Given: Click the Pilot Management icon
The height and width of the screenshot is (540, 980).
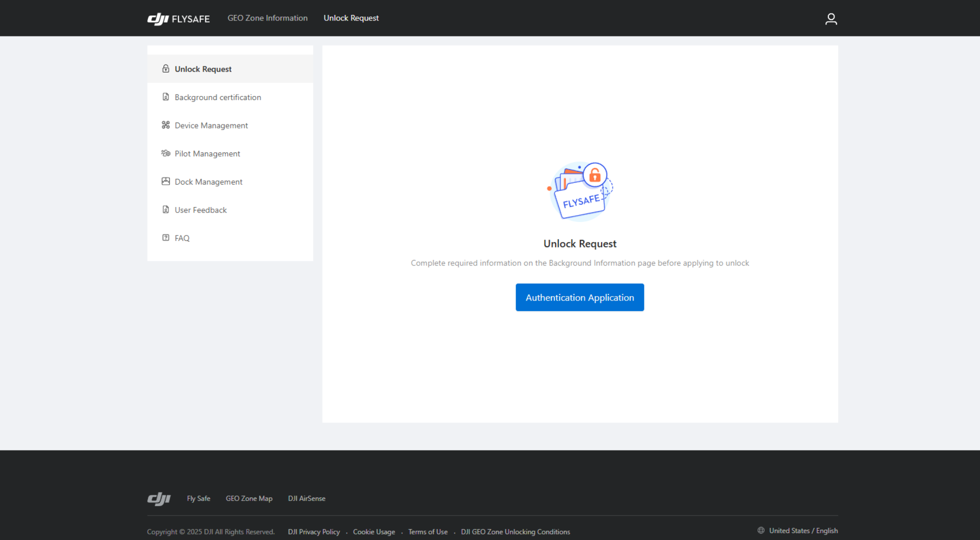Looking at the screenshot, I should click(x=165, y=153).
